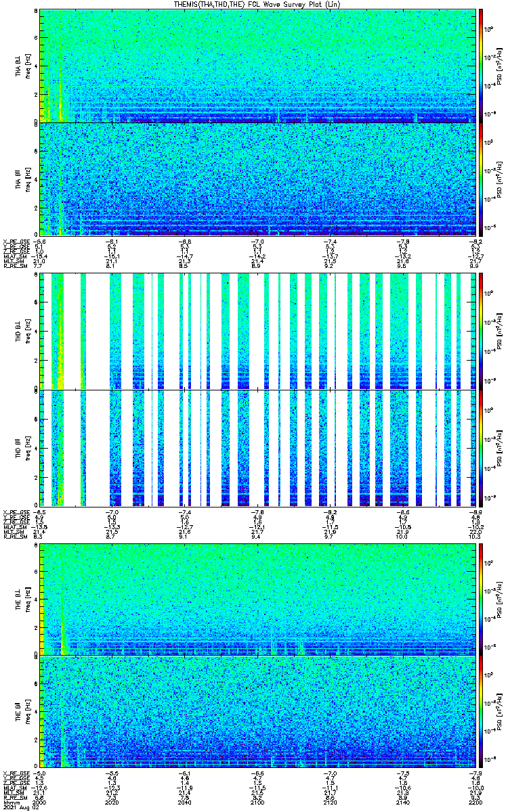Click the THA B-parallel freq [Hz] axis label
Image resolution: width=508 pixels, height=812 pixels.
28,179
